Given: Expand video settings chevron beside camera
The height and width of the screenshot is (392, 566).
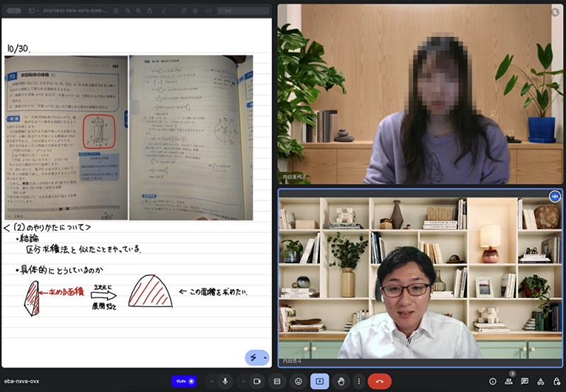Looking at the screenshot, I should coord(243,381).
